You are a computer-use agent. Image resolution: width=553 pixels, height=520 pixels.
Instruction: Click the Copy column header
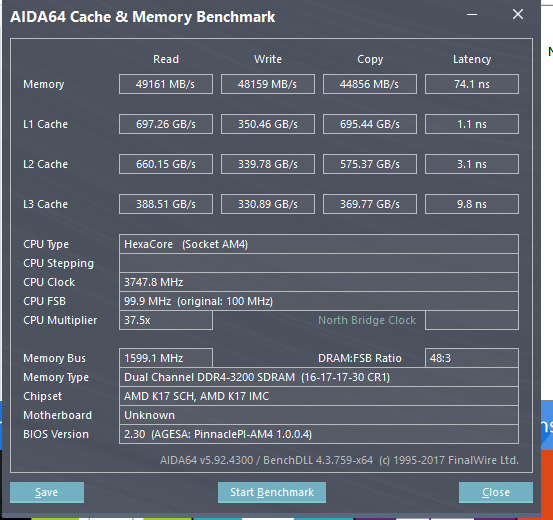coord(370,59)
